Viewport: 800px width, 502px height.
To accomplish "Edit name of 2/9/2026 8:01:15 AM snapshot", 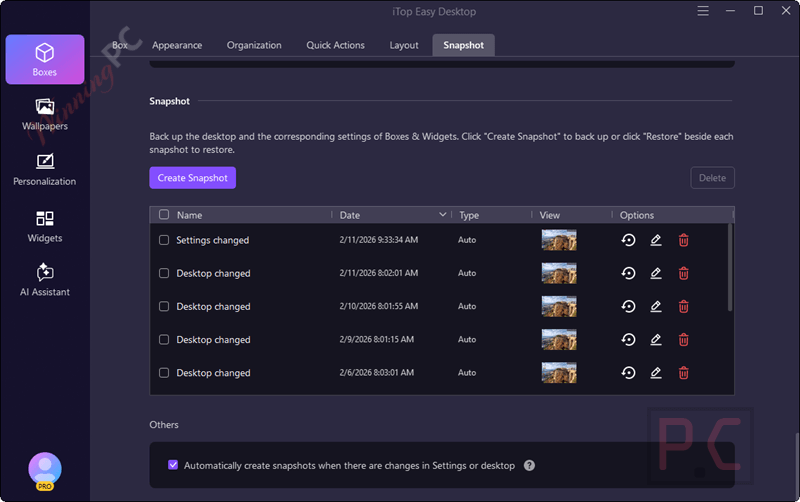I will pos(656,339).
